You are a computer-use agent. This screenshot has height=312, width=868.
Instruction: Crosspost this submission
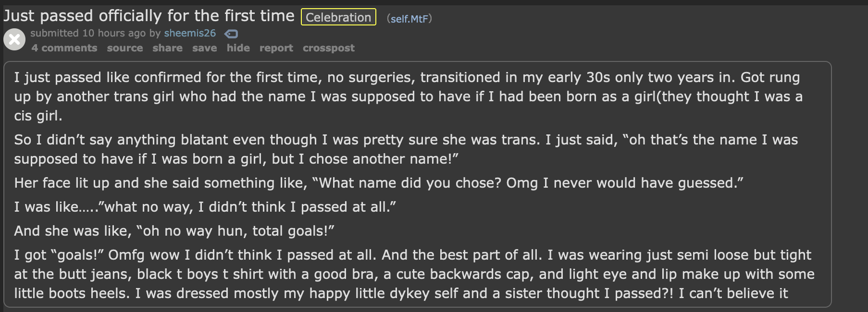click(x=329, y=48)
